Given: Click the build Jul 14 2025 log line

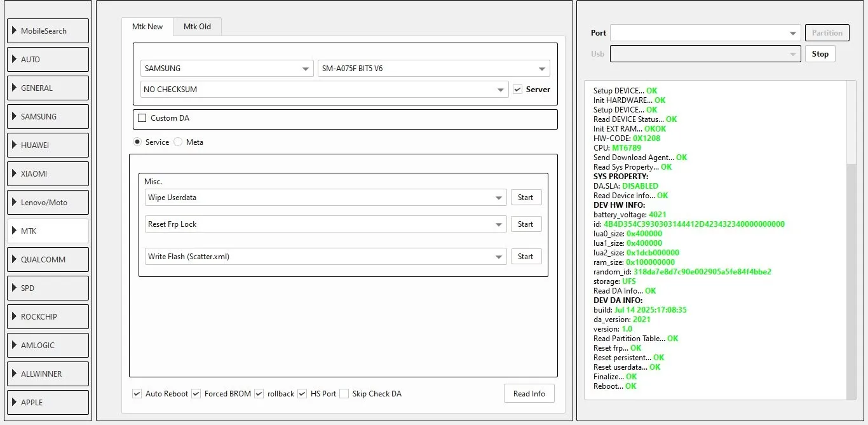Looking at the screenshot, I should pyautogui.click(x=640, y=310).
